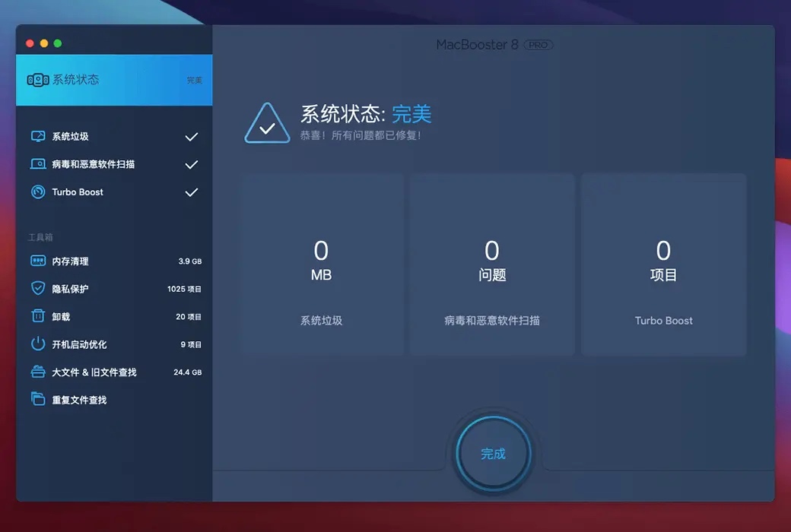Go to the 卸载 tool
The width and height of the screenshot is (791, 532).
pos(114,317)
